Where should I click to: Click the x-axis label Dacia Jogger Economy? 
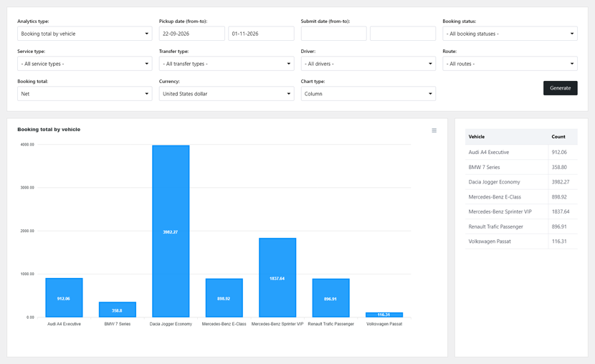(171, 324)
